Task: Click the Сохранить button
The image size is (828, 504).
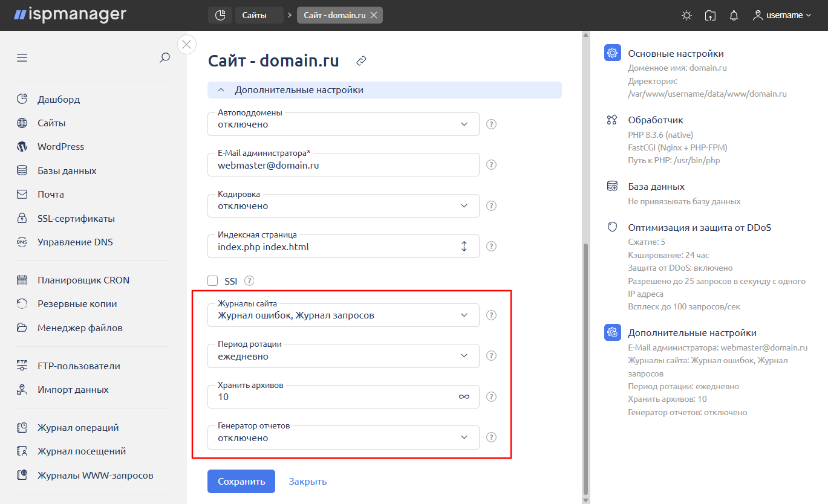Action: [x=241, y=482]
